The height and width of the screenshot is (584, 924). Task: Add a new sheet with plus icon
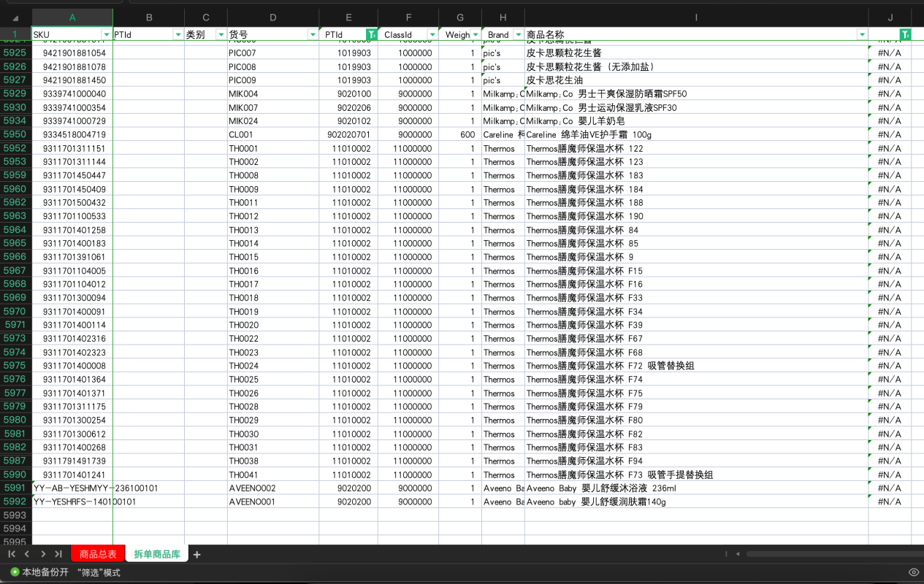click(196, 555)
